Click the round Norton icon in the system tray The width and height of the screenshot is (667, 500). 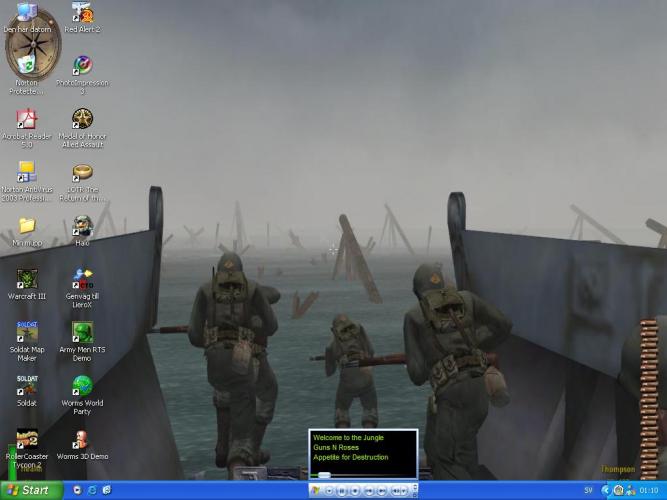pos(619,491)
